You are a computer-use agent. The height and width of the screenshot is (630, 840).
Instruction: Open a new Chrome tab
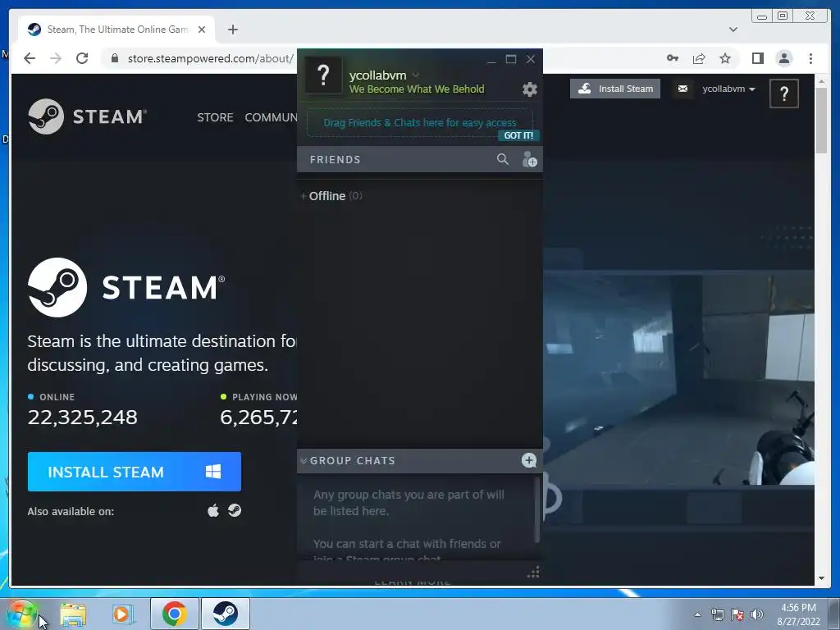point(232,30)
